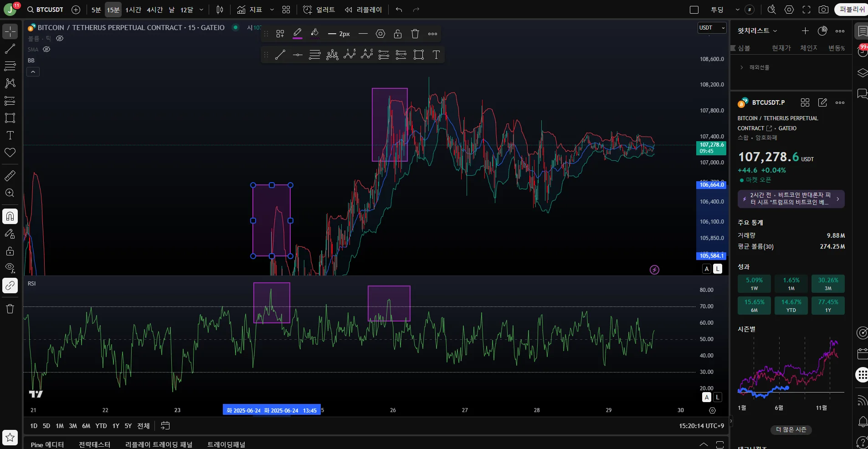Open the alert button in top toolbar
Image resolution: width=868 pixels, height=449 pixels.
pyautogui.click(x=319, y=10)
